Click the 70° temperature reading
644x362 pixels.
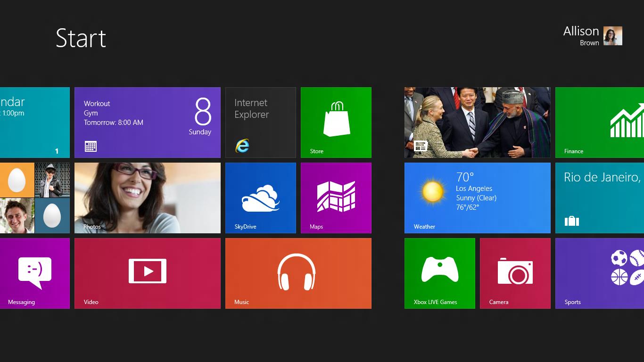pos(465,177)
